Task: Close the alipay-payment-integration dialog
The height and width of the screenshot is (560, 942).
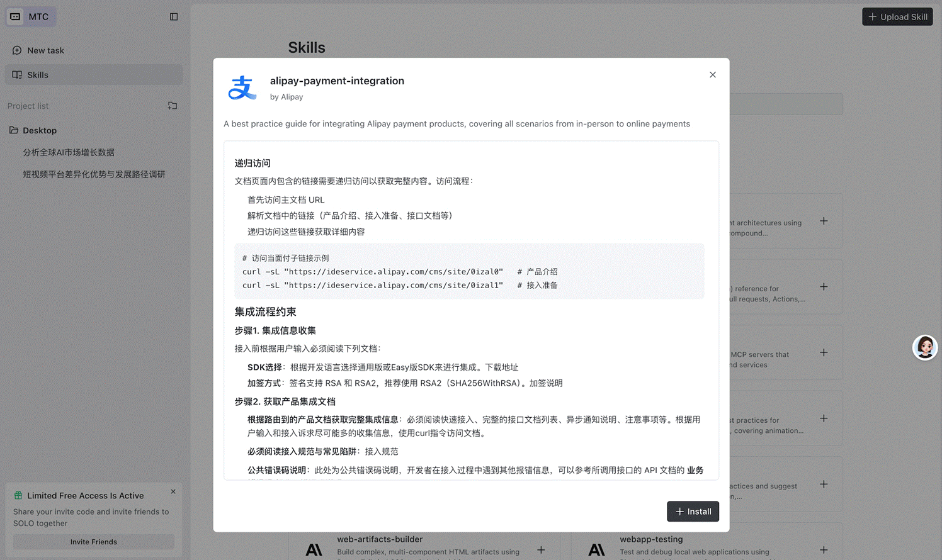Action: pos(713,75)
